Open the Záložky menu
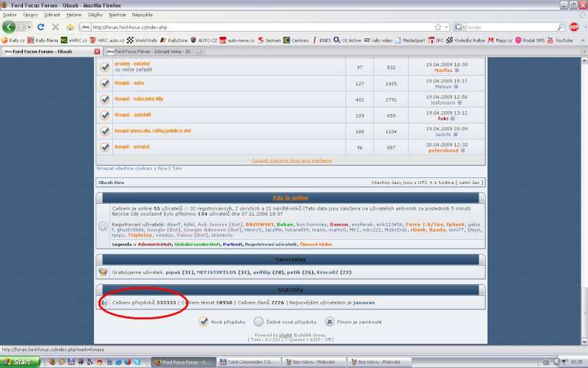Image resolution: width=588 pixels, height=368 pixels. pyautogui.click(x=96, y=15)
